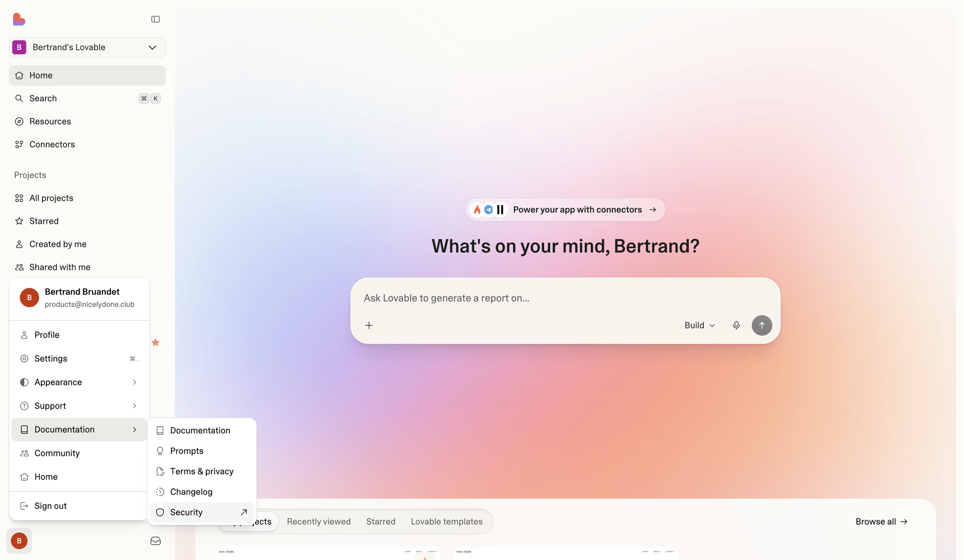Start voice input with microphone icon
The height and width of the screenshot is (560, 964).
point(736,325)
